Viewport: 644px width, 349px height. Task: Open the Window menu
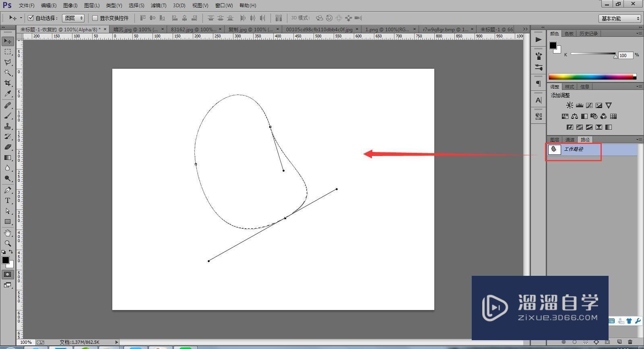click(x=224, y=5)
